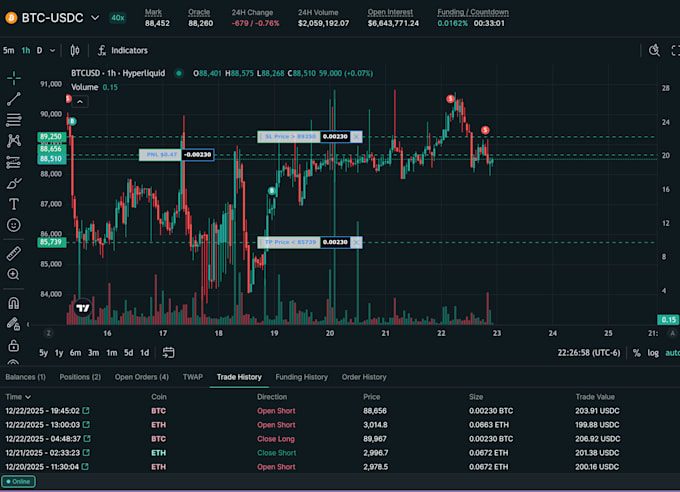Select the D daily timeframe
This screenshot has height=492, width=680.
click(x=39, y=51)
